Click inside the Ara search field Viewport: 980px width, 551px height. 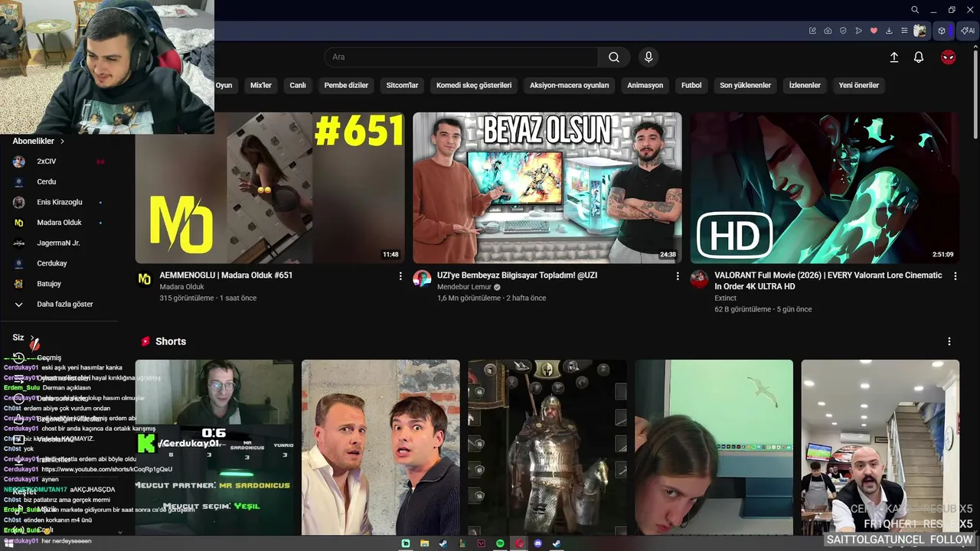[462, 57]
